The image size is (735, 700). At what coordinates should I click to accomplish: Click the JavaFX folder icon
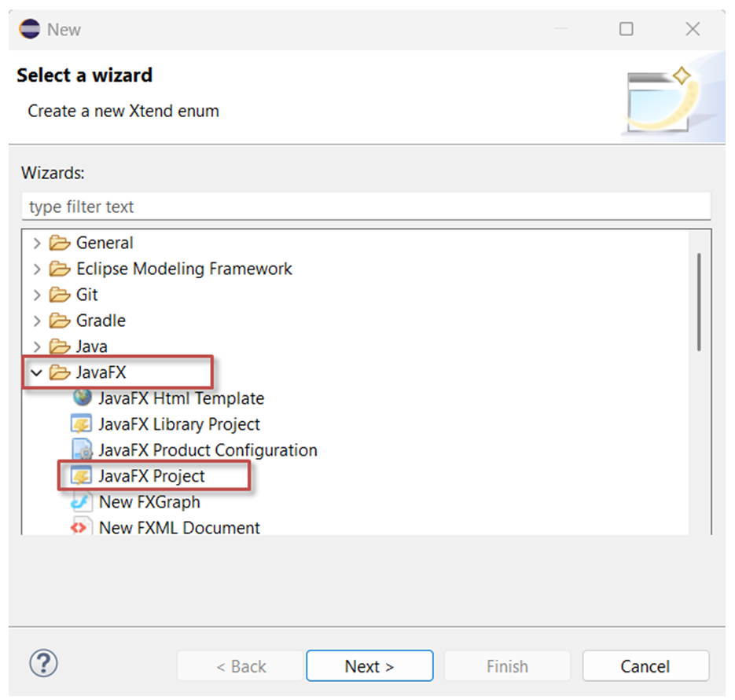[59, 372]
